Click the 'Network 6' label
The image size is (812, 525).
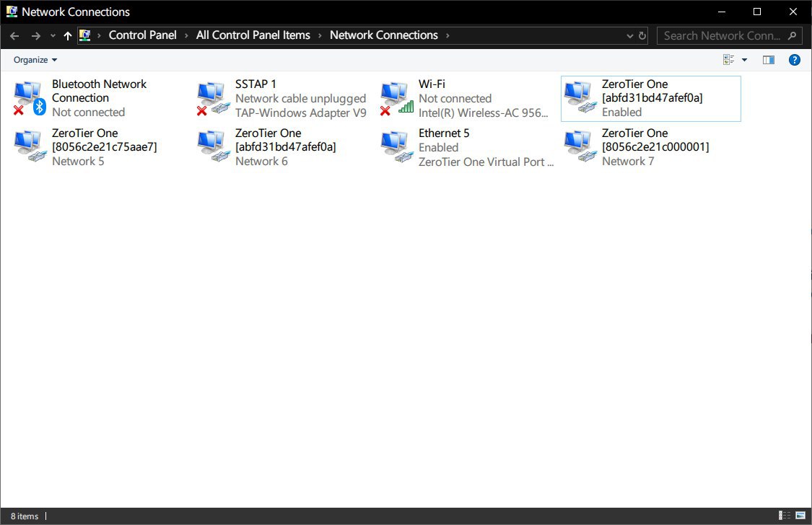261,162
